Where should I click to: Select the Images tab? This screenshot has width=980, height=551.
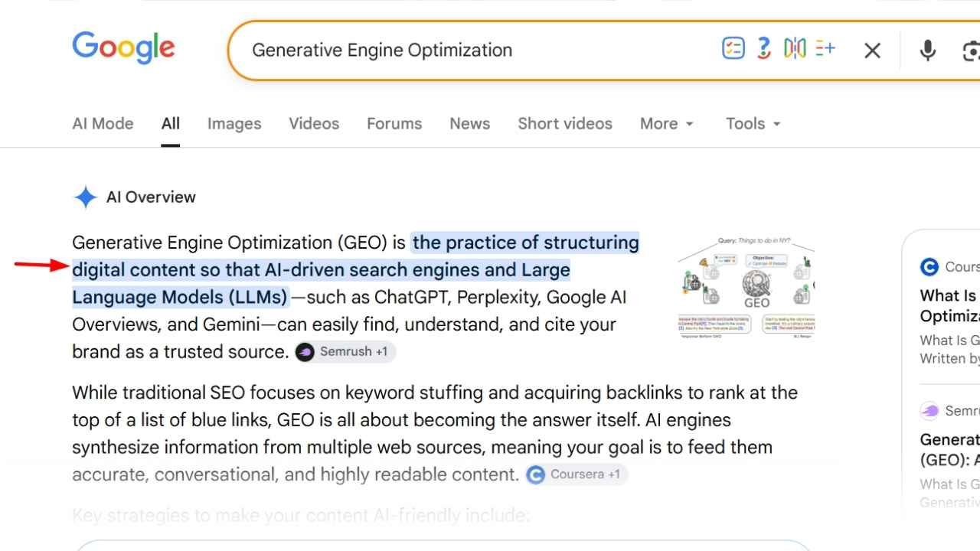coord(234,123)
